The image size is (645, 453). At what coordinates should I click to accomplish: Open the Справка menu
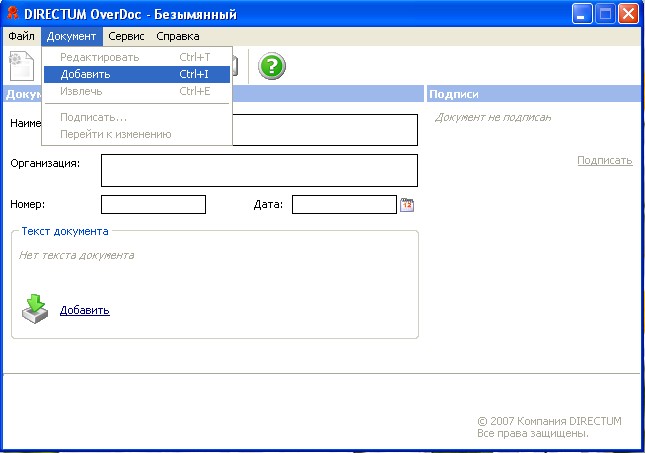178,36
